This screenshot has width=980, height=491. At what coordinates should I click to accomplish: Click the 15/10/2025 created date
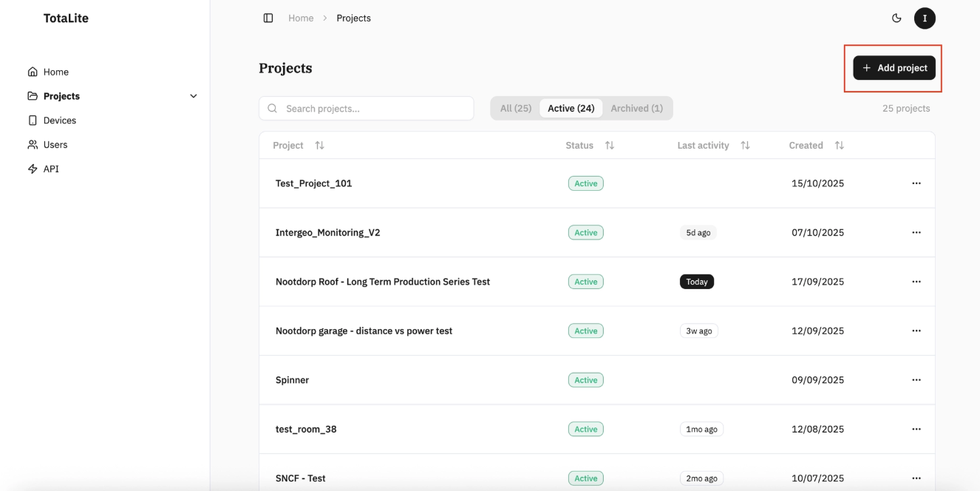(x=817, y=183)
